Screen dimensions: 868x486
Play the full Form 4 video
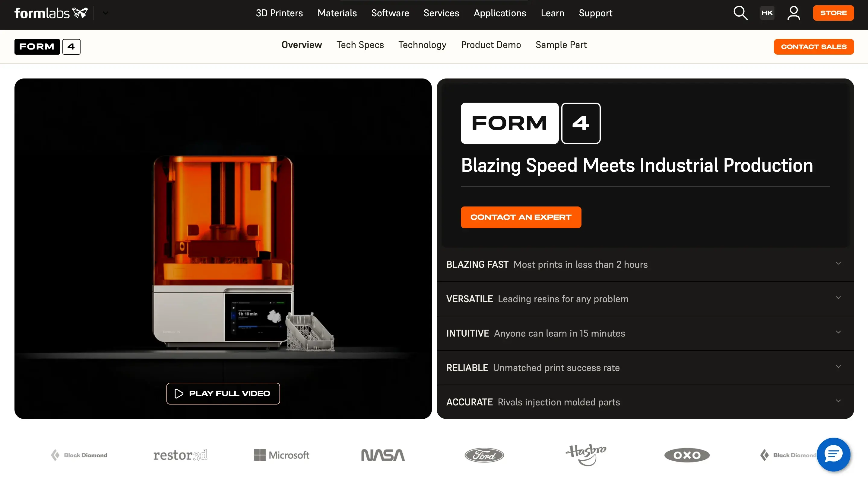(223, 393)
